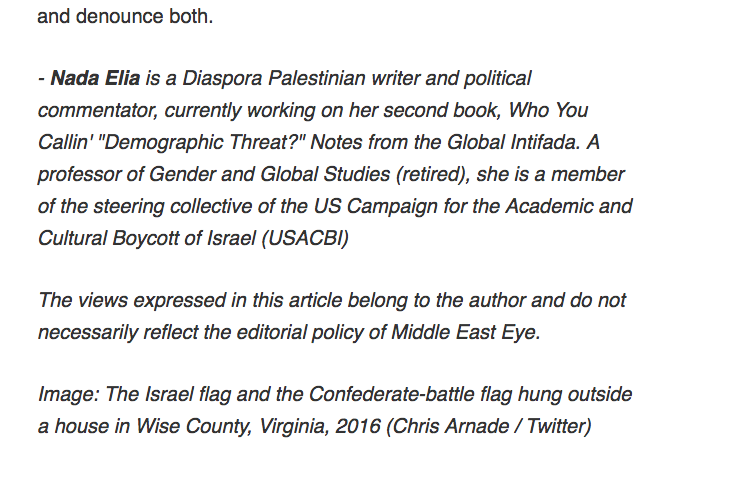Click the words Confederate-battle flag in caption

(x=410, y=394)
